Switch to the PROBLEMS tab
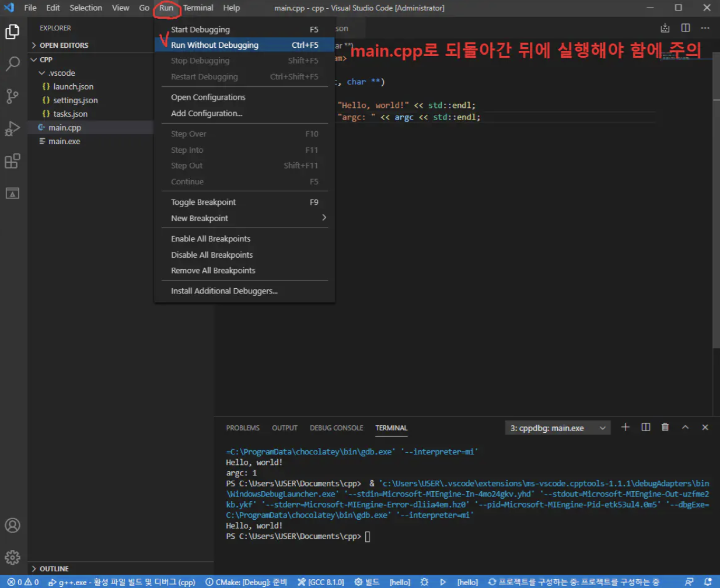 pyautogui.click(x=243, y=428)
